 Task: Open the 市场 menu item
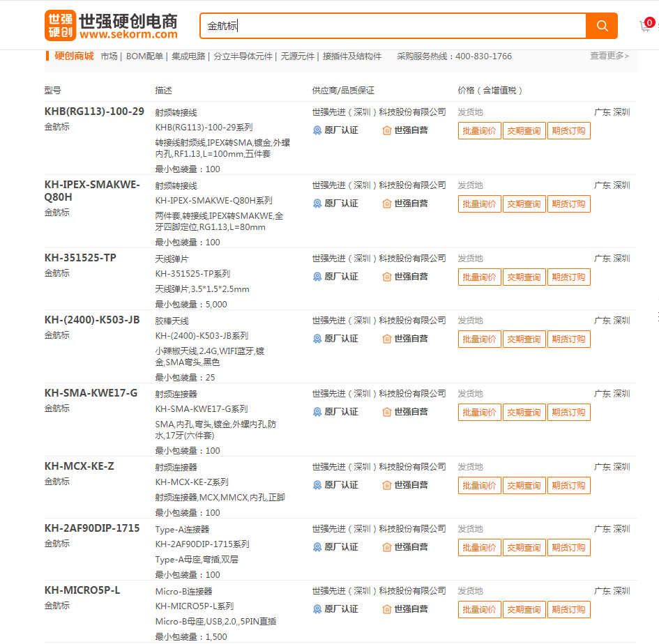pyautogui.click(x=109, y=56)
